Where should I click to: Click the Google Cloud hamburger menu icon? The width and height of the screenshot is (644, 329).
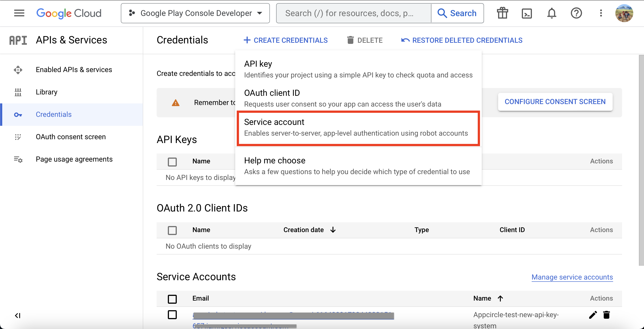point(18,13)
